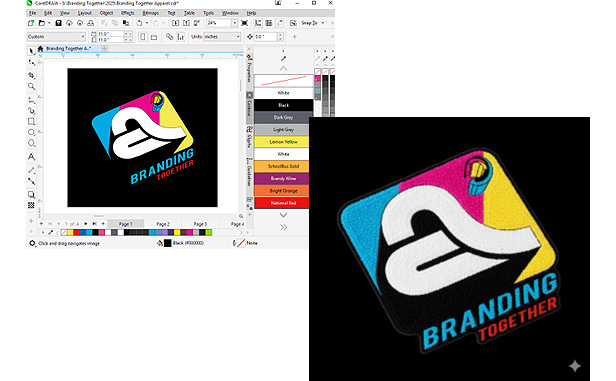Select the Shape tool in the toolbox
The width and height of the screenshot is (616, 381).
pyautogui.click(x=31, y=62)
